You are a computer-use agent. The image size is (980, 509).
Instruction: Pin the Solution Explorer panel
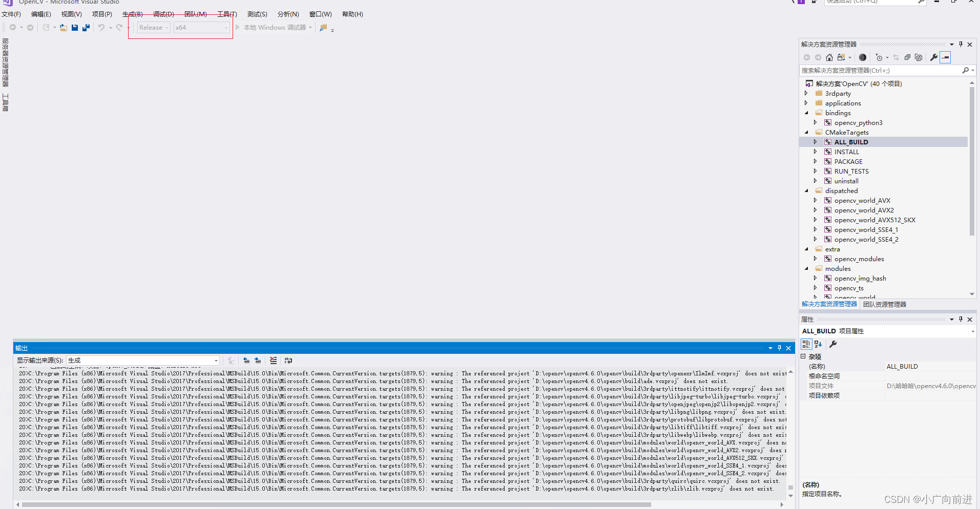point(961,45)
